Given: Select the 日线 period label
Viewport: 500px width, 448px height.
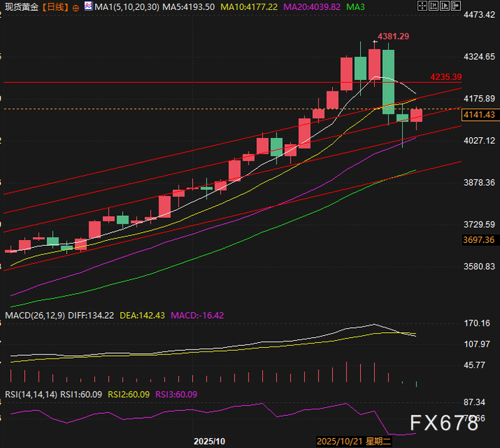Looking at the screenshot, I should 55,7.
